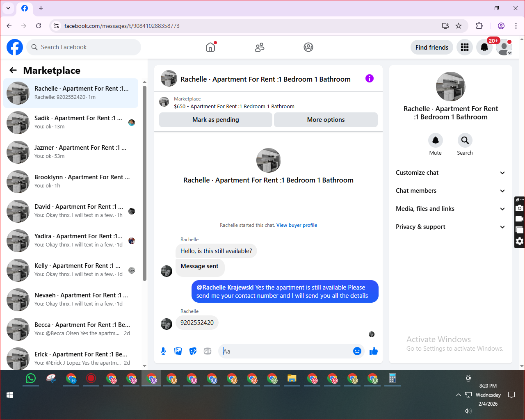Expand the Privacy & support section
Viewport: 525px width, 420px height.
[451, 227]
